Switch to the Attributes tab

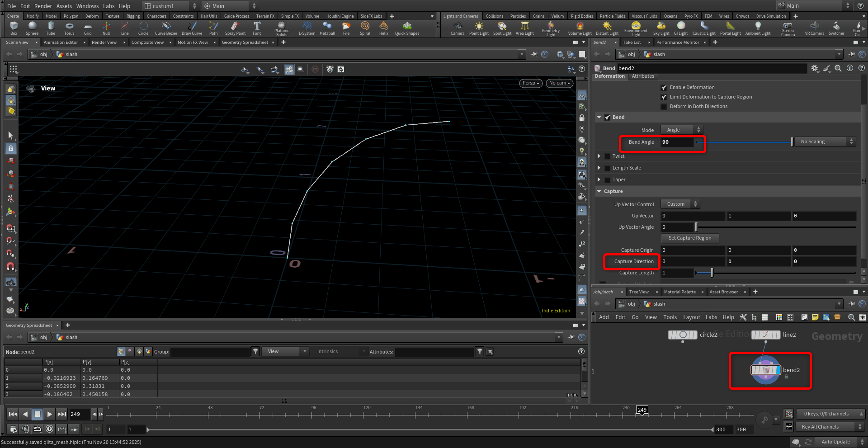pos(643,76)
